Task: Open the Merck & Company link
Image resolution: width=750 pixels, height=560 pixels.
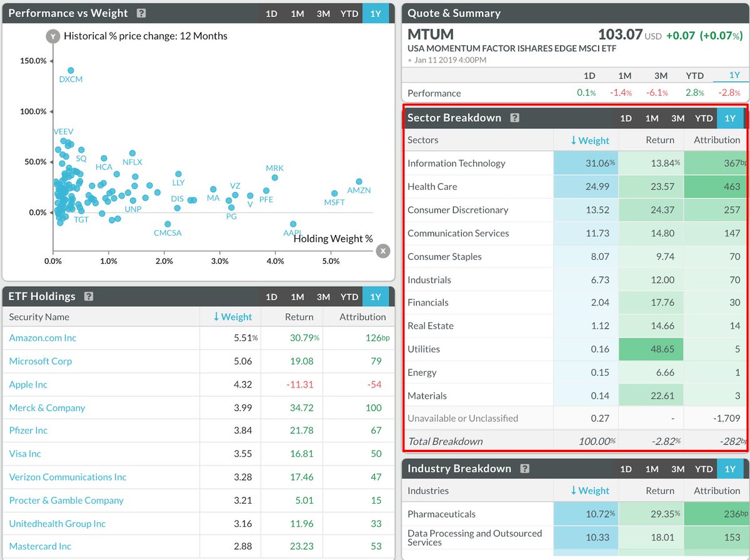Action: click(47, 407)
